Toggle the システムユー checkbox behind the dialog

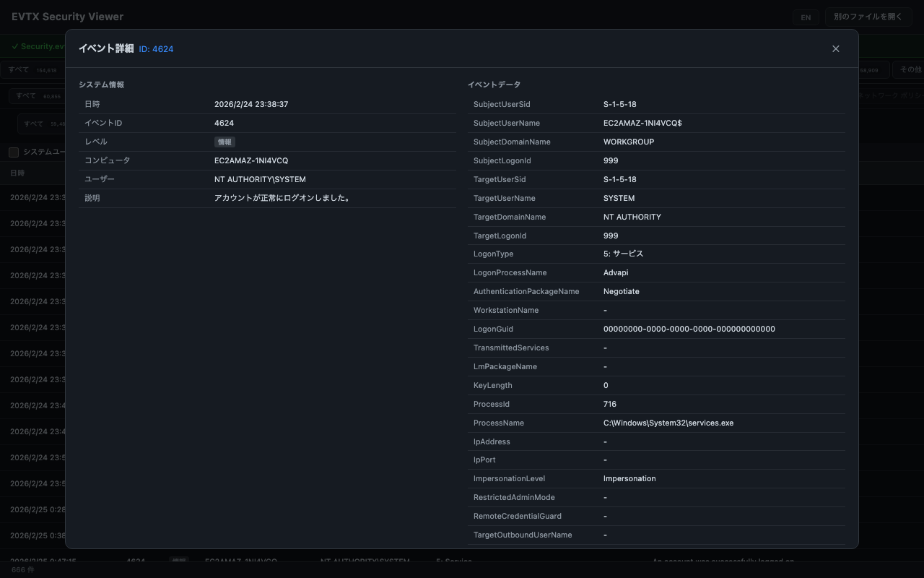(14, 152)
